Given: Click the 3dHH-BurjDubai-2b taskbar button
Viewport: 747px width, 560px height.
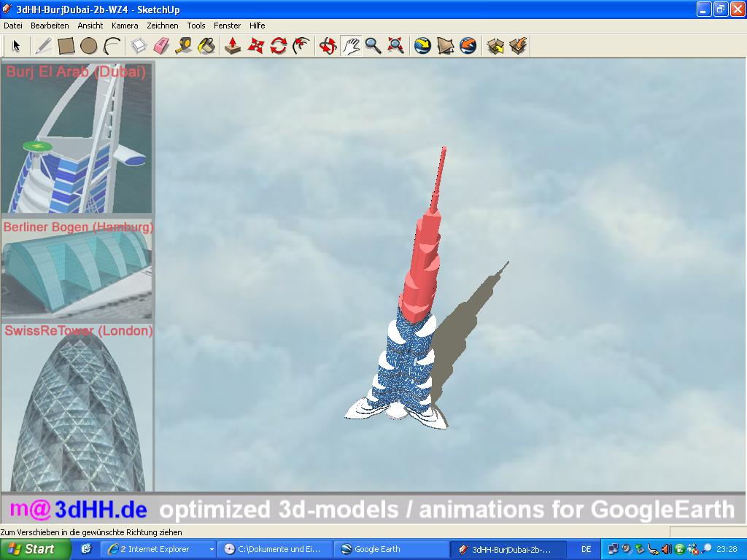Looking at the screenshot, I should click(508, 549).
